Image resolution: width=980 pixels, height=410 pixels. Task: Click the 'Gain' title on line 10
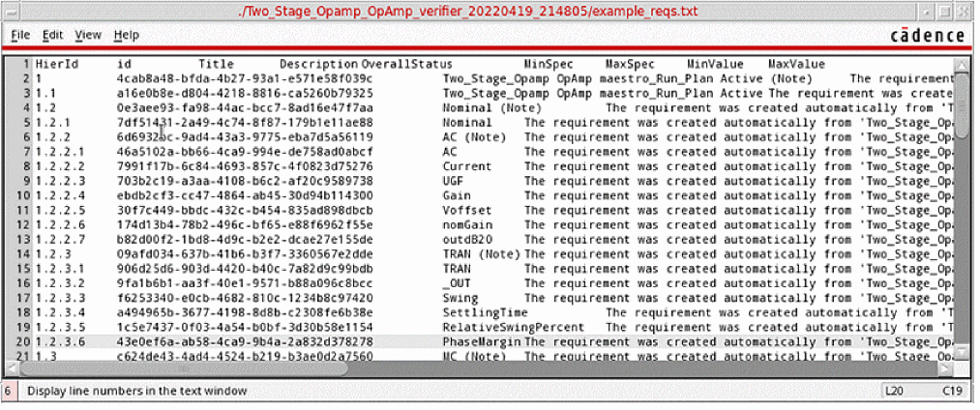click(x=457, y=196)
